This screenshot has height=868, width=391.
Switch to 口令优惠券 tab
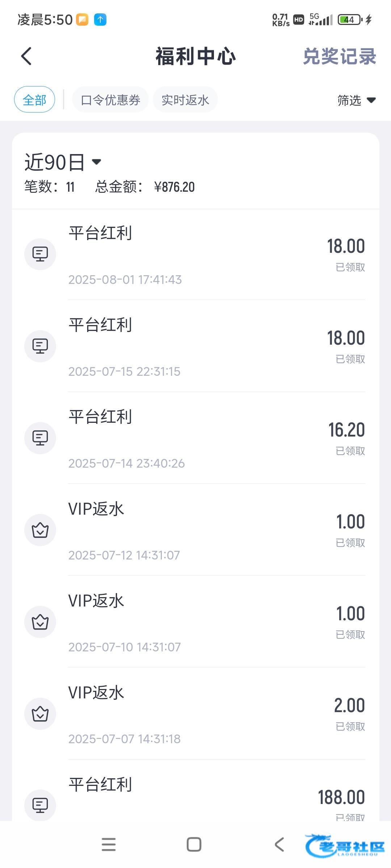110,100
